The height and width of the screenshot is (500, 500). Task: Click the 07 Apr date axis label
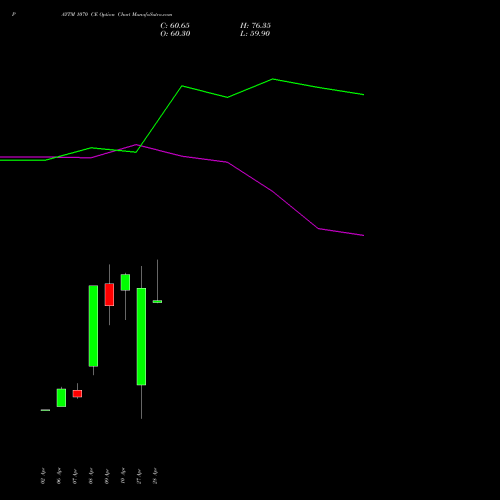click(x=75, y=476)
